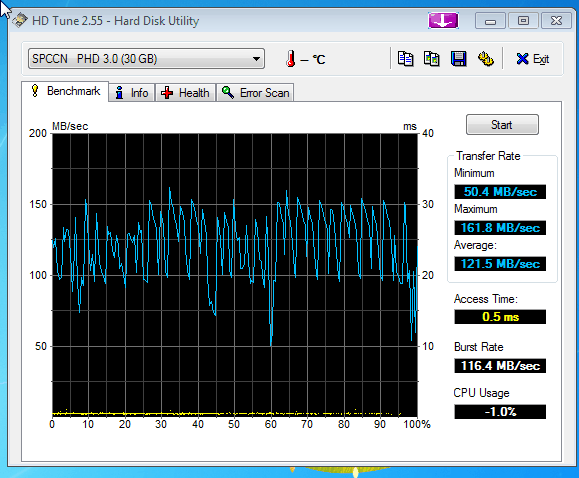The height and width of the screenshot is (478, 579).
Task: Switch to the Info tab
Action: [x=132, y=93]
